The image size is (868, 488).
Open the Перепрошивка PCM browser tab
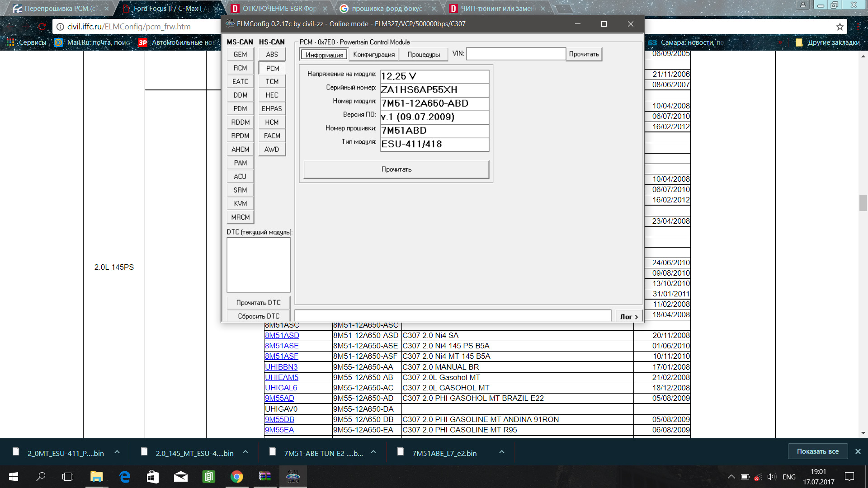[x=60, y=9]
